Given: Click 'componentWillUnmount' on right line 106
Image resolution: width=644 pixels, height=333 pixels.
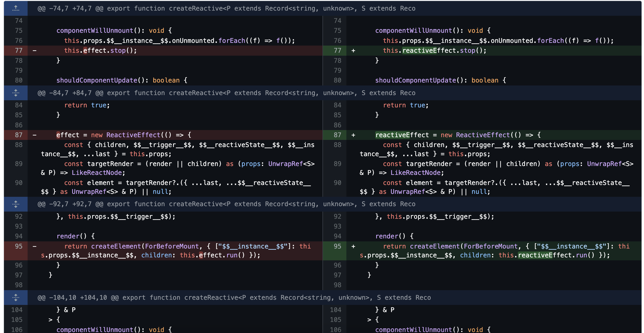Looking at the screenshot, I should 413,330.
